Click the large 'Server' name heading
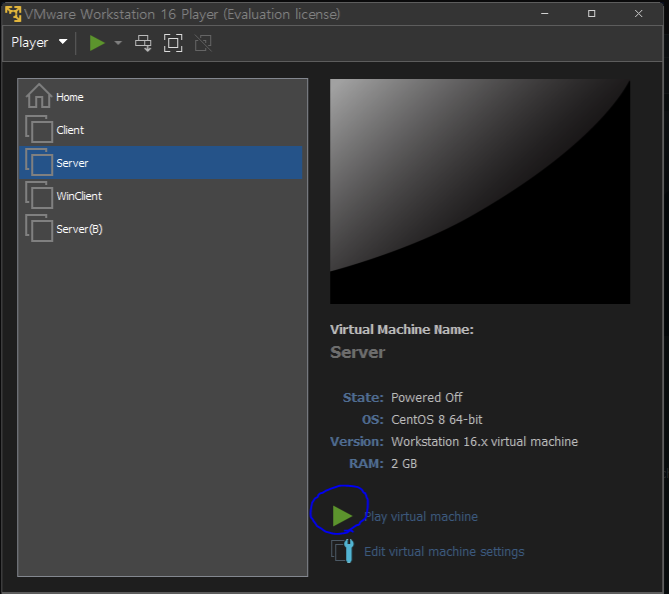Viewport: 669px width, 594px height. point(358,352)
